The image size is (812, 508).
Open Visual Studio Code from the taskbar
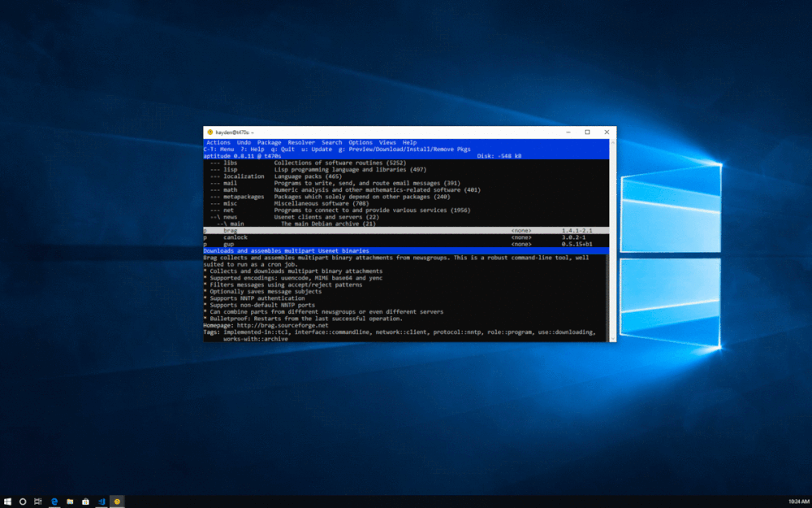(101, 501)
